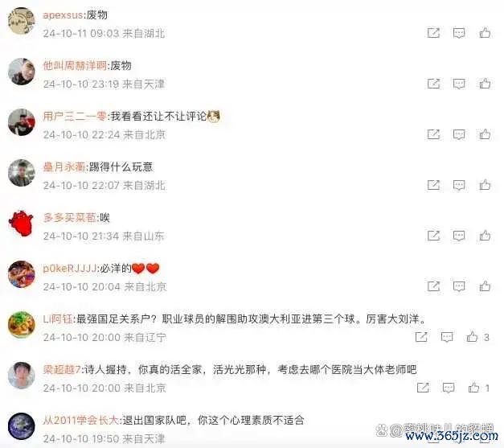Share the apexsus comment from 湖北
The height and width of the screenshot is (448, 504).
[x=433, y=33]
